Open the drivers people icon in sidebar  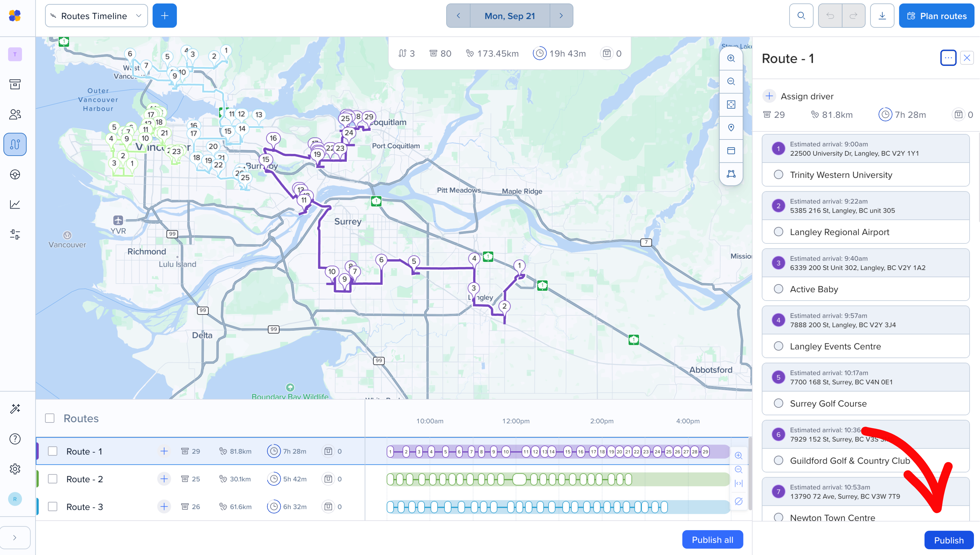15,114
